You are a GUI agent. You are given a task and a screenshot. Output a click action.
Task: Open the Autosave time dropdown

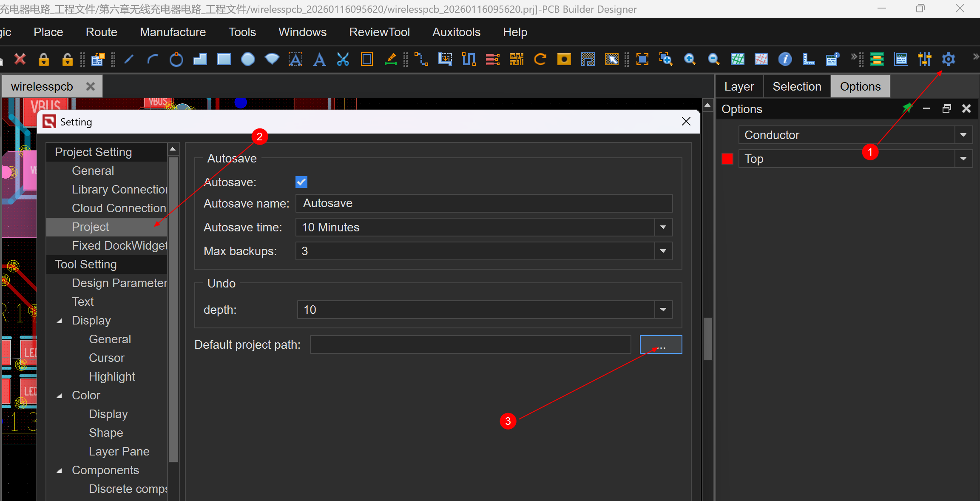663,227
